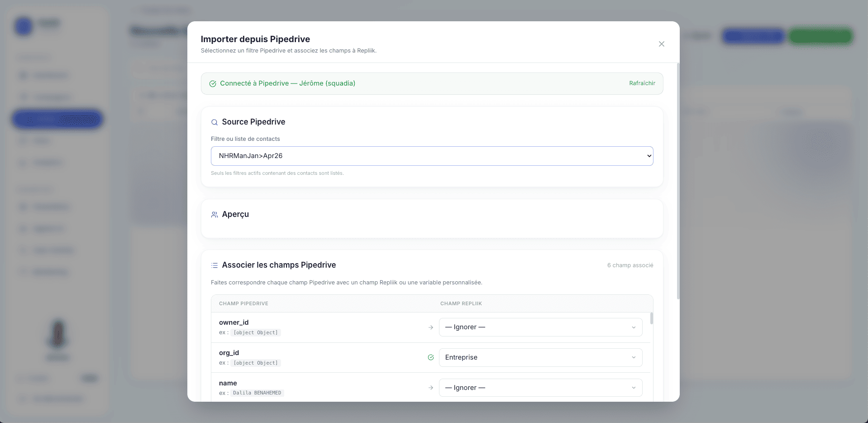Screen dimensions: 868x423
Task: Click the org_id field name
Action: coord(229,353)
